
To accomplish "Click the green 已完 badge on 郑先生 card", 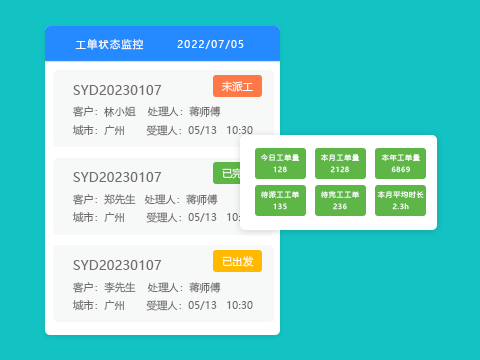I will pyautogui.click(x=227, y=173).
